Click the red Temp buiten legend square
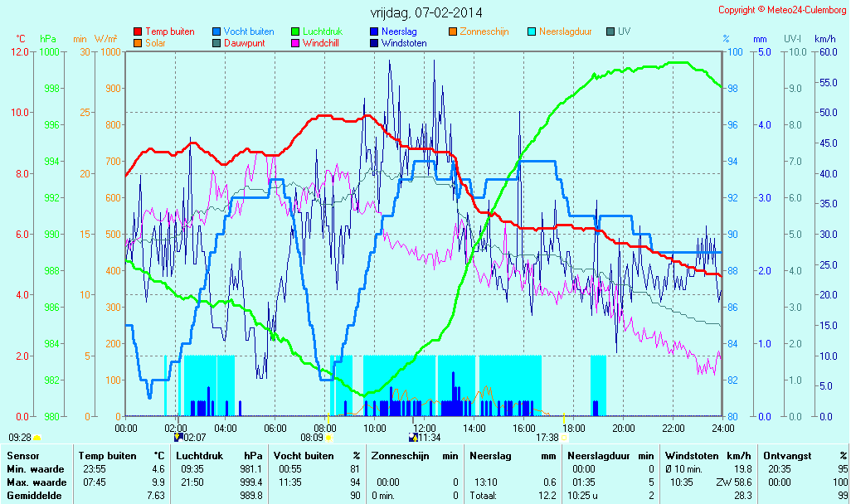Image resolution: width=851 pixels, height=504 pixels. [138, 32]
